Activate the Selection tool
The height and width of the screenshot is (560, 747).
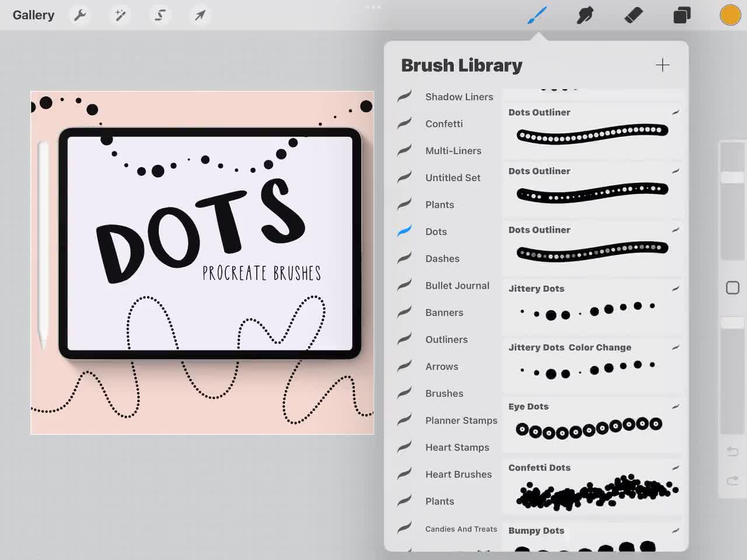click(x=160, y=15)
